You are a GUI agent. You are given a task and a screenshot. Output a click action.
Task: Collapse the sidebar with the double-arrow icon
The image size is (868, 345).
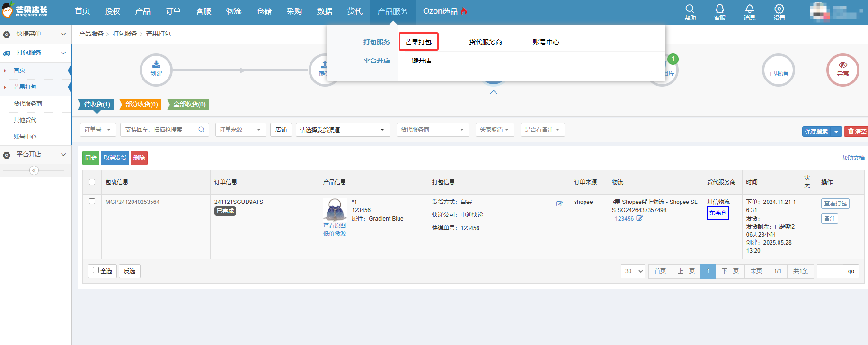coord(34,170)
